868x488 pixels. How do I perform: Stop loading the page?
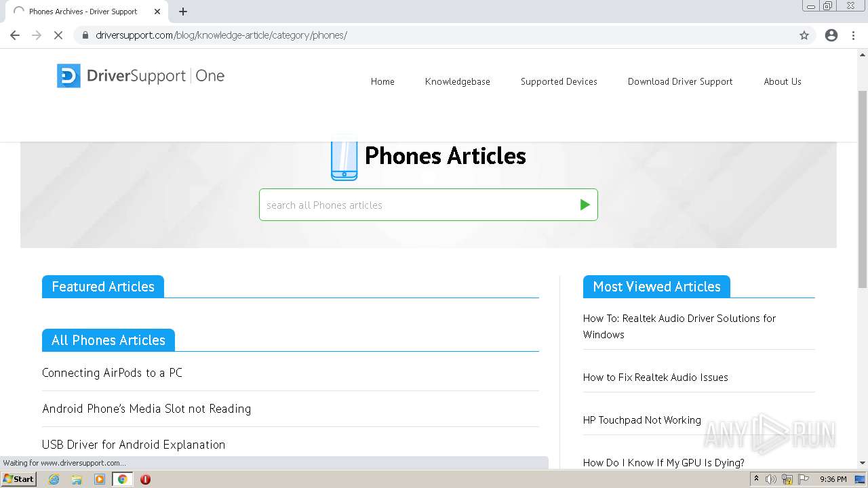coord(58,35)
